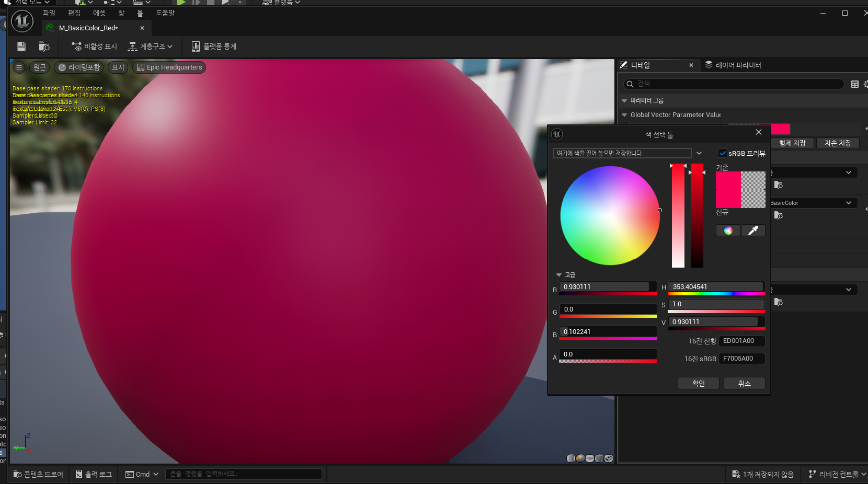The width and height of the screenshot is (868, 484).
Task: Close the M_BasicColor_Red tab
Action: [142, 28]
